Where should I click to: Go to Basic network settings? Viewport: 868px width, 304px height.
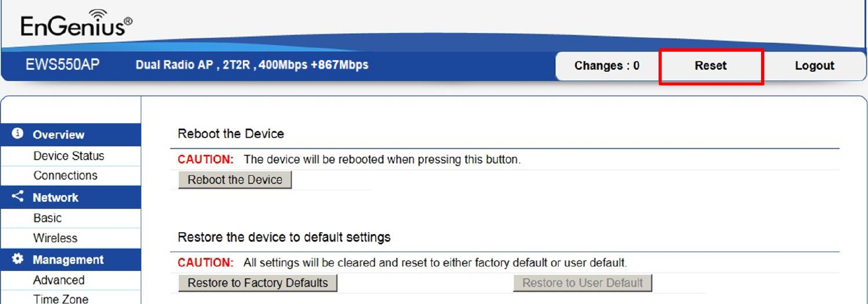point(48,218)
